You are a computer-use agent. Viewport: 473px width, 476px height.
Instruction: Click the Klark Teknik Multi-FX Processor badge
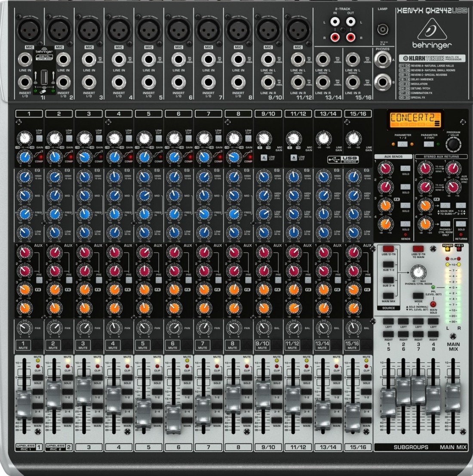432,58
